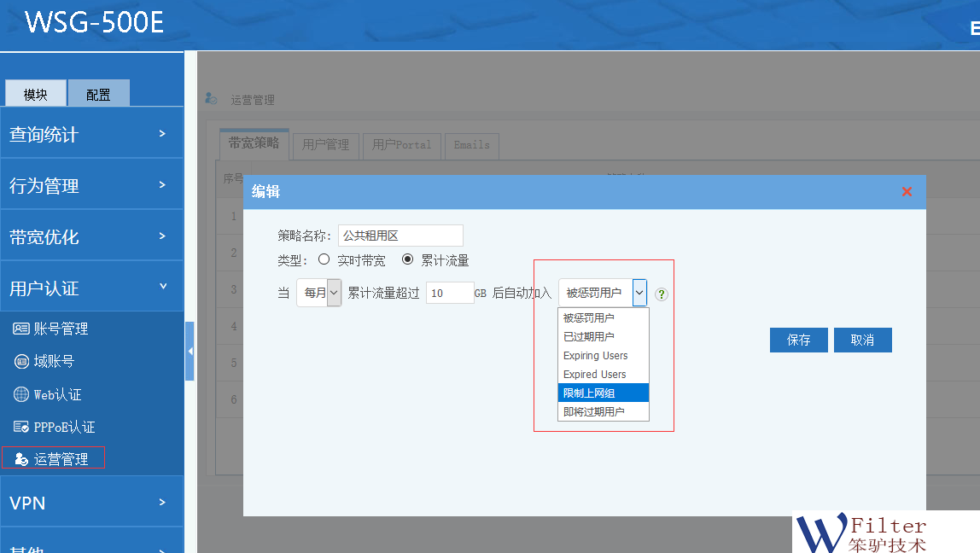
Task: Close the 编辑 dialog with red X
Action: (x=907, y=192)
